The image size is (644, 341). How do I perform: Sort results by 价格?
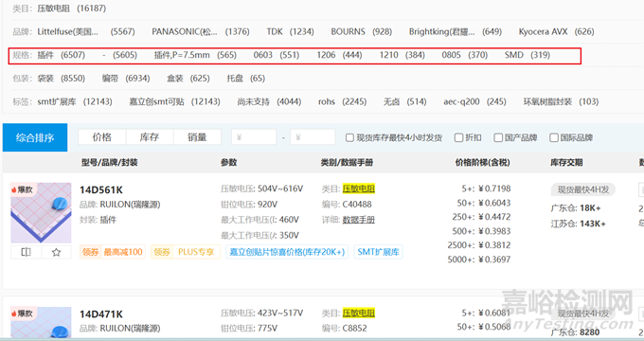tap(102, 137)
